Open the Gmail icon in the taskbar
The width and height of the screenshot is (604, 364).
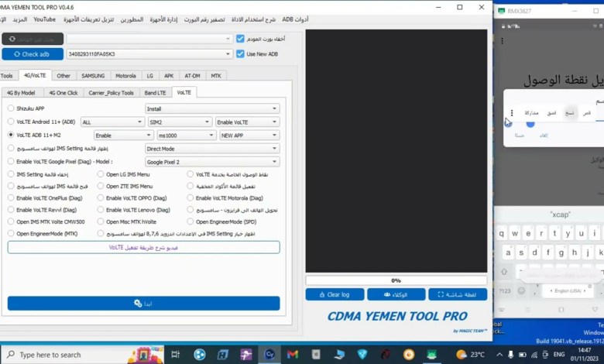[x=292, y=355]
